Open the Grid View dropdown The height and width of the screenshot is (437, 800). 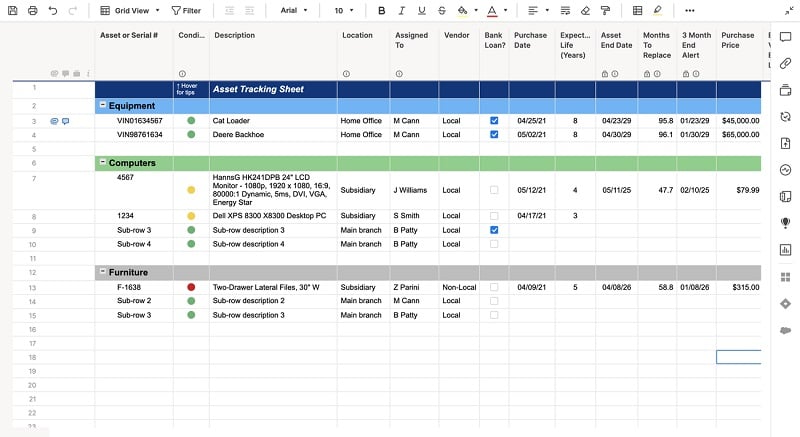pyautogui.click(x=130, y=10)
